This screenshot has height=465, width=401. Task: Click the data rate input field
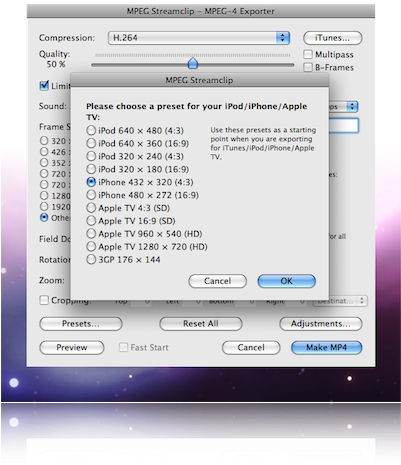pyautogui.click(x=344, y=126)
